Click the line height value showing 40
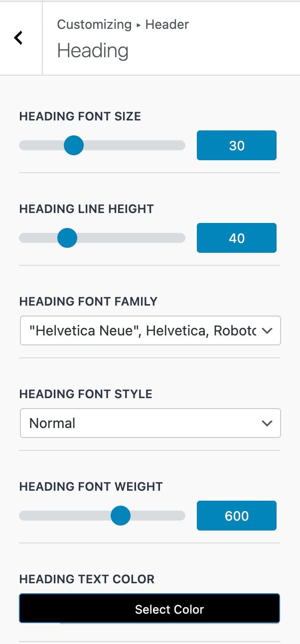 tap(236, 238)
